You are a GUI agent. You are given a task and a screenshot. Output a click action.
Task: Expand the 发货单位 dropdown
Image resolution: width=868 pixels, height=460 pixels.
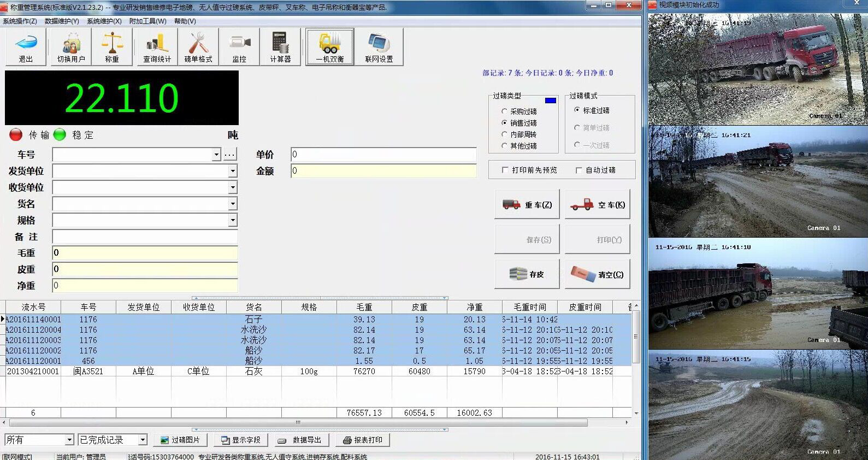(233, 171)
